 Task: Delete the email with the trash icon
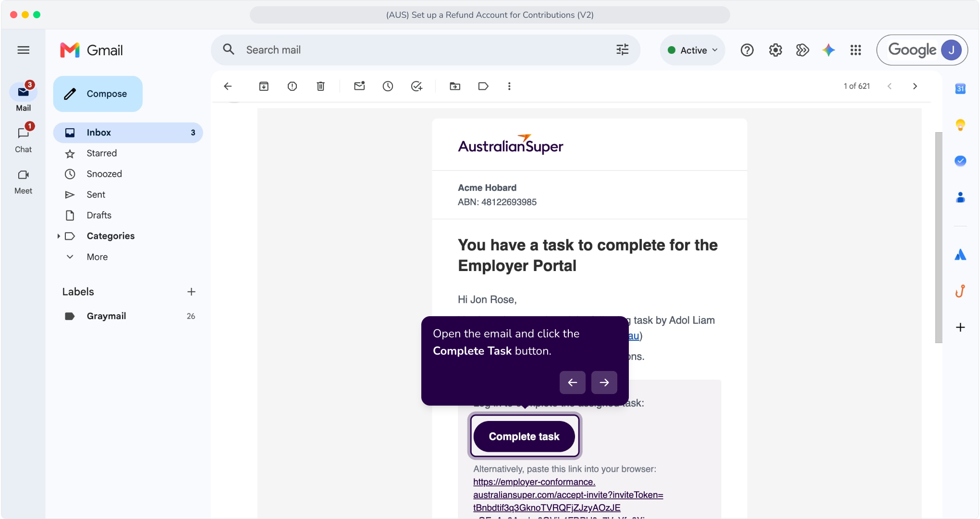click(x=320, y=86)
